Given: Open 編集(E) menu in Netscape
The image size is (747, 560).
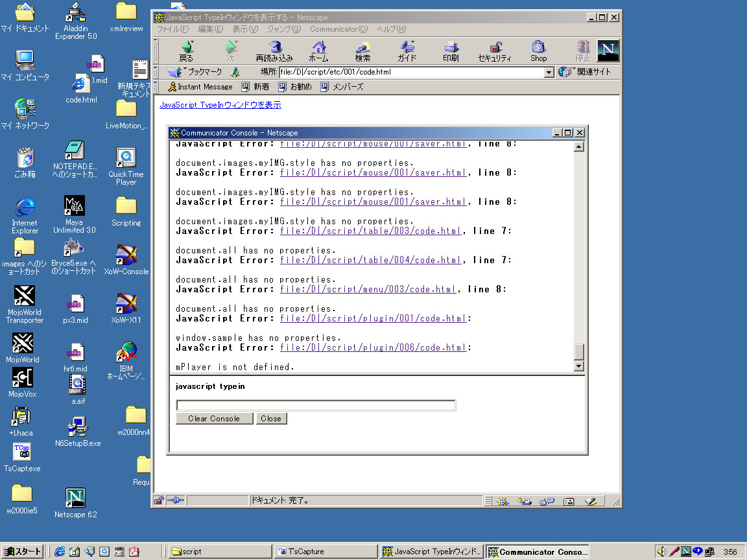Looking at the screenshot, I should [211, 29].
